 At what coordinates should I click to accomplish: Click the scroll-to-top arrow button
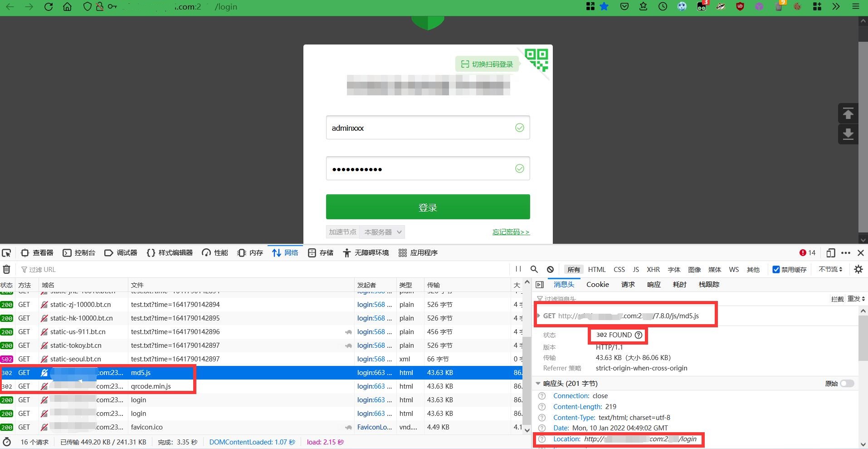848,113
